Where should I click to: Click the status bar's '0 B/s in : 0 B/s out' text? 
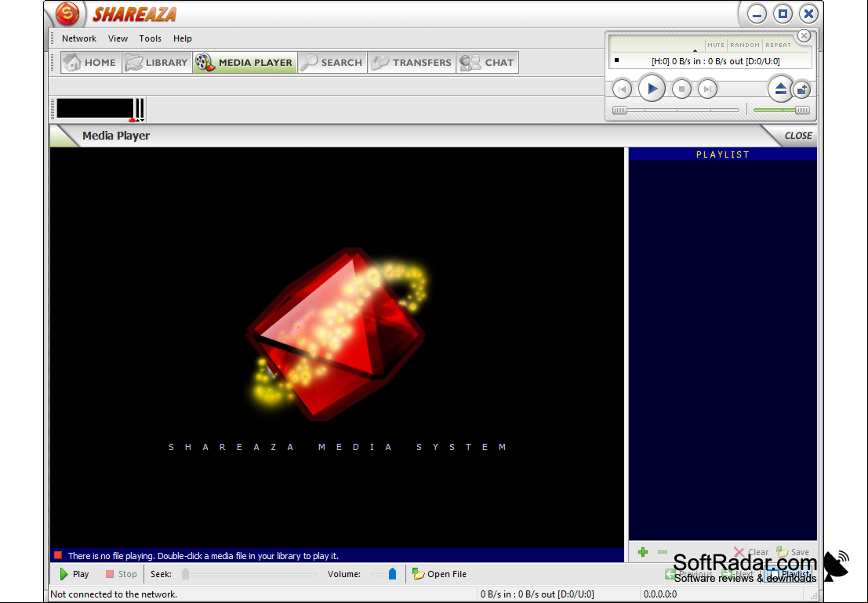[x=537, y=594]
